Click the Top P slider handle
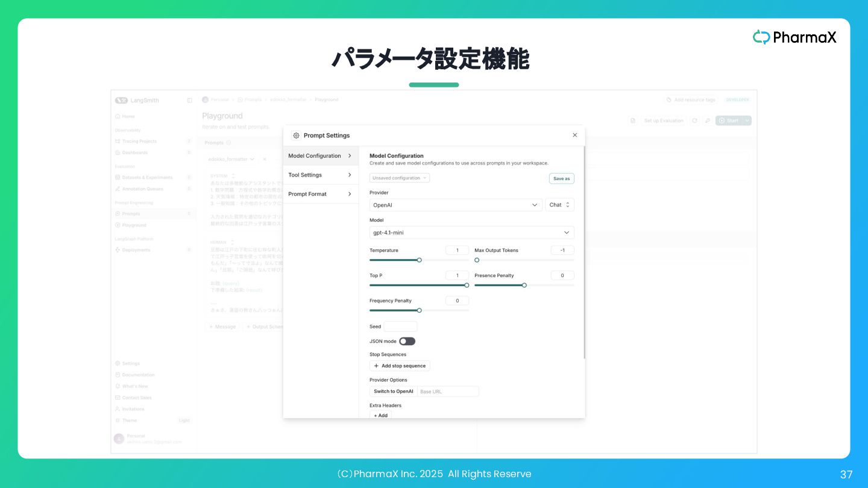Viewport: 868px width, 488px height. pos(467,286)
